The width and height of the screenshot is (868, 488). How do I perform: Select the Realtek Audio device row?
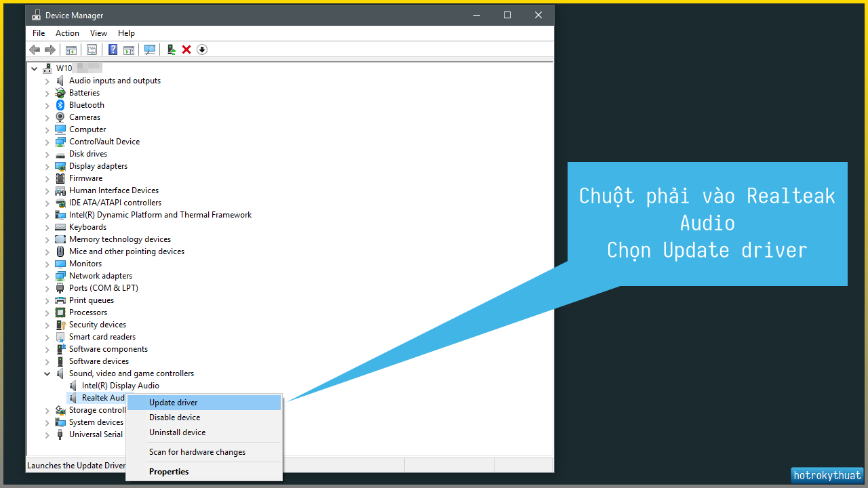click(x=103, y=398)
